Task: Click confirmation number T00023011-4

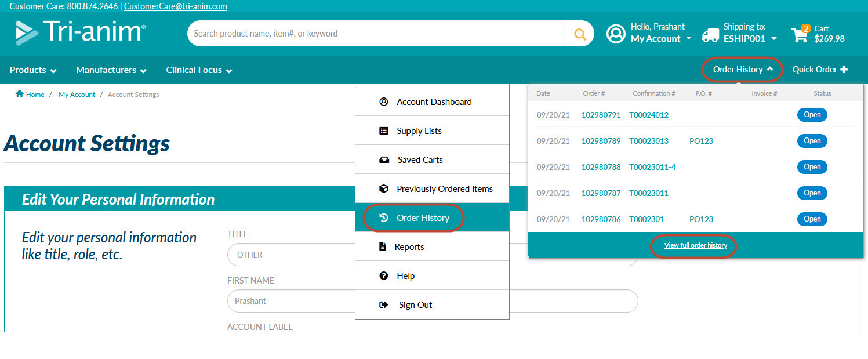Action: coord(652,167)
